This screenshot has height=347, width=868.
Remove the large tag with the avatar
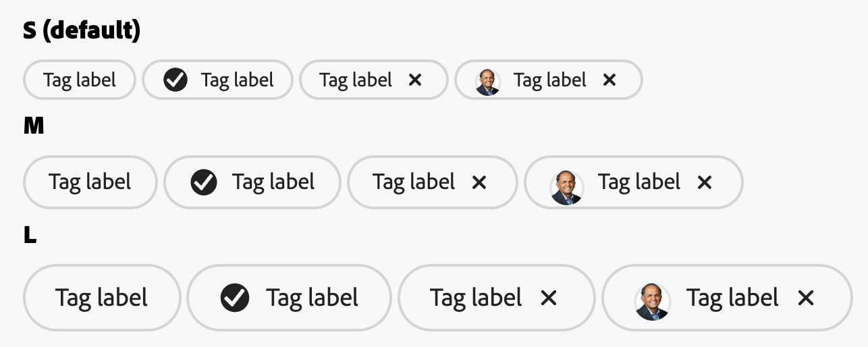click(x=805, y=298)
